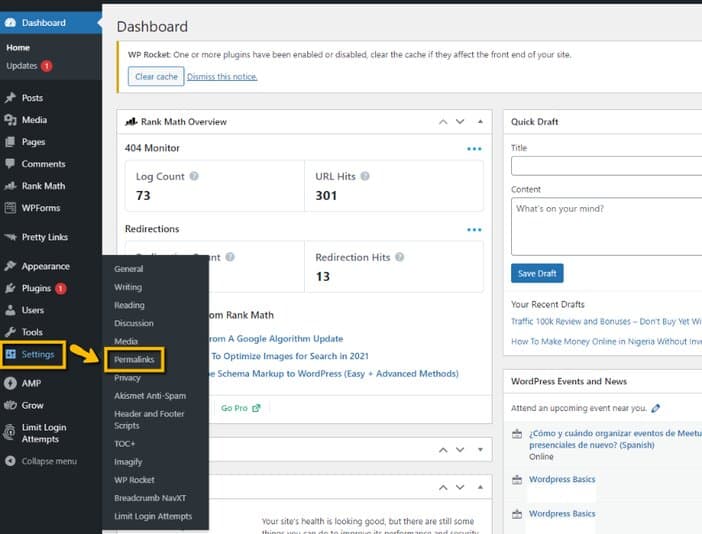Image resolution: width=702 pixels, height=534 pixels.
Task: Click the pencil icon to edit event location
Action: coord(656,408)
